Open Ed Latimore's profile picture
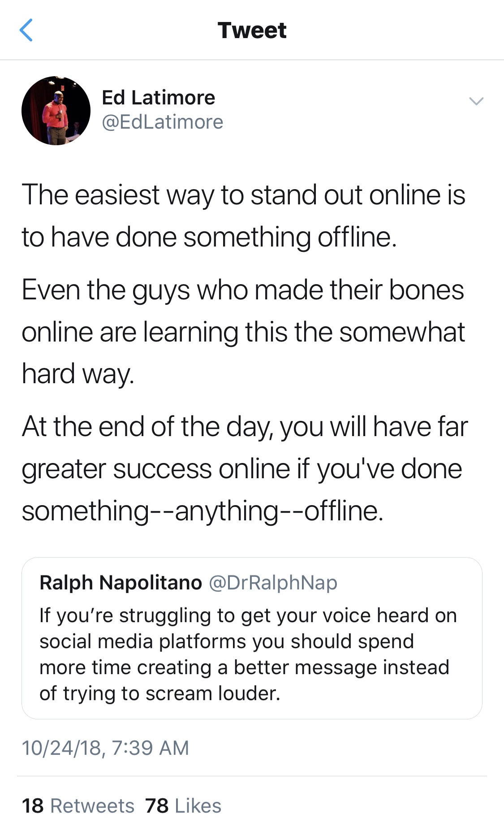Image resolution: width=504 pixels, height=835 pixels. [x=56, y=110]
